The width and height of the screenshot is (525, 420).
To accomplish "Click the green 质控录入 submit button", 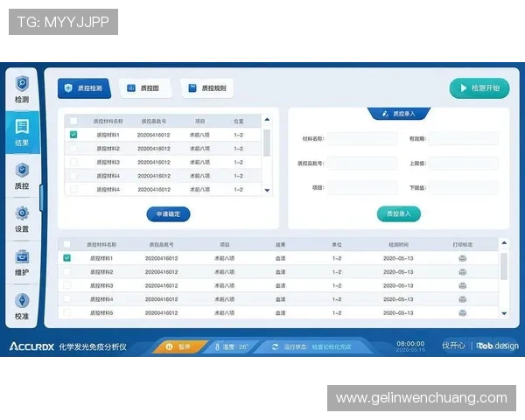I will coord(398,213).
